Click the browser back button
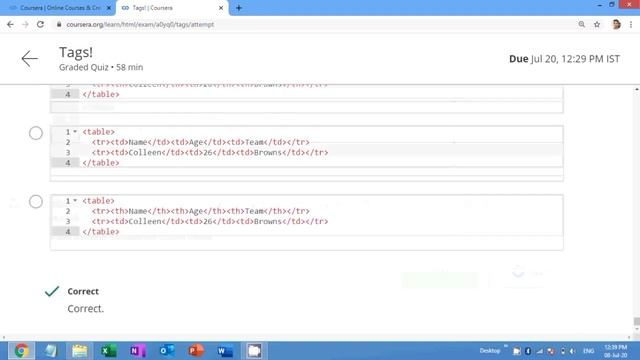This screenshot has height=360, width=640. pos(10,24)
